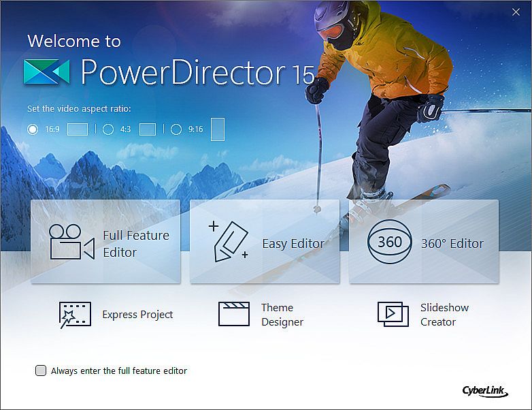532x410 pixels.
Task: Close the PowerDirector welcome window
Action: coord(516,12)
